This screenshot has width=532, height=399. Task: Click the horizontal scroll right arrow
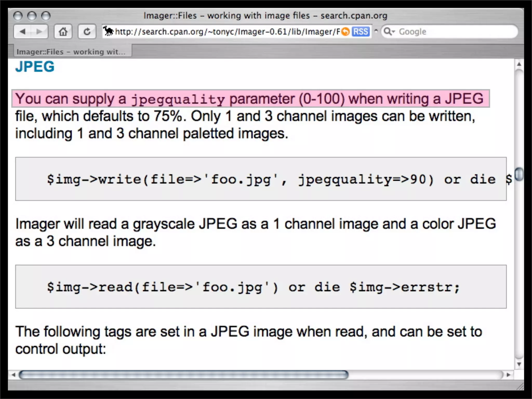coord(508,375)
